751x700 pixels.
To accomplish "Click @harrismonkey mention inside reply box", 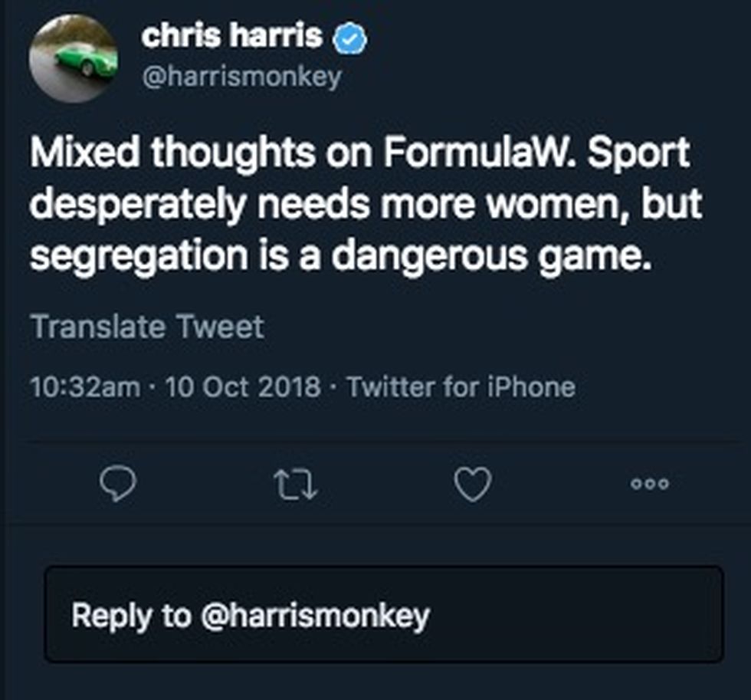I will point(315,616).
